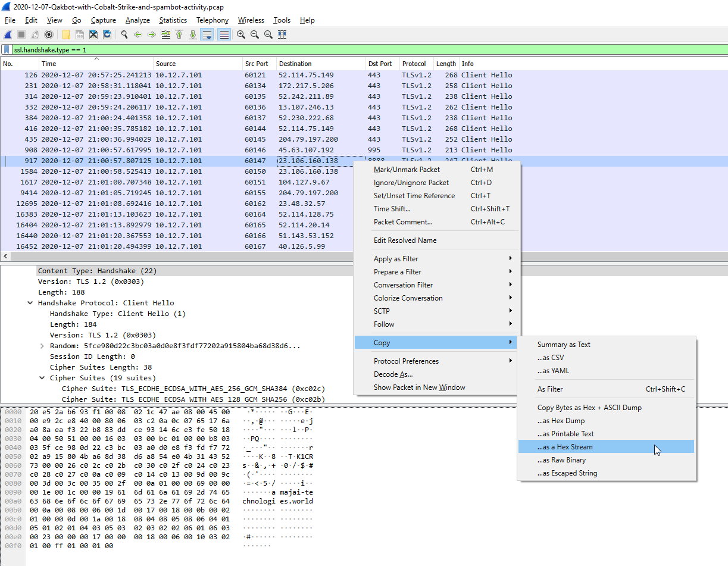Collapse the Cipher Suites tree node
Viewport: 728px width, 566px height.
tap(42, 378)
